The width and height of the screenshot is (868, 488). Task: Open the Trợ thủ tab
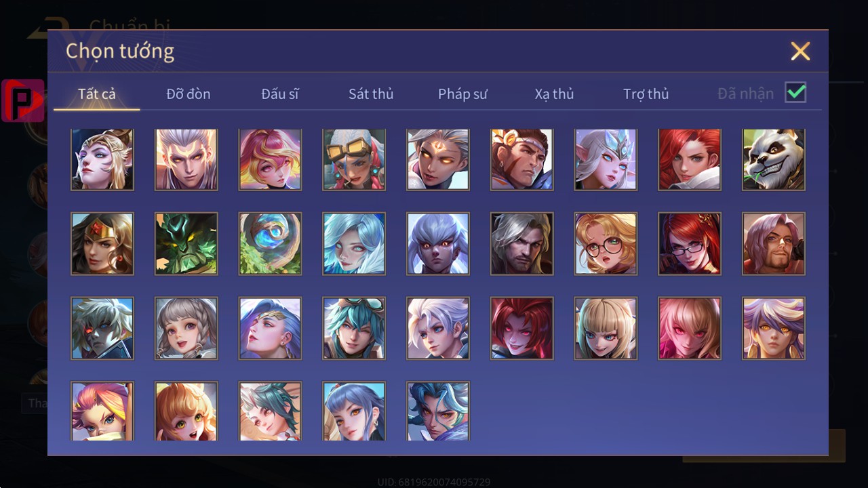click(x=646, y=94)
